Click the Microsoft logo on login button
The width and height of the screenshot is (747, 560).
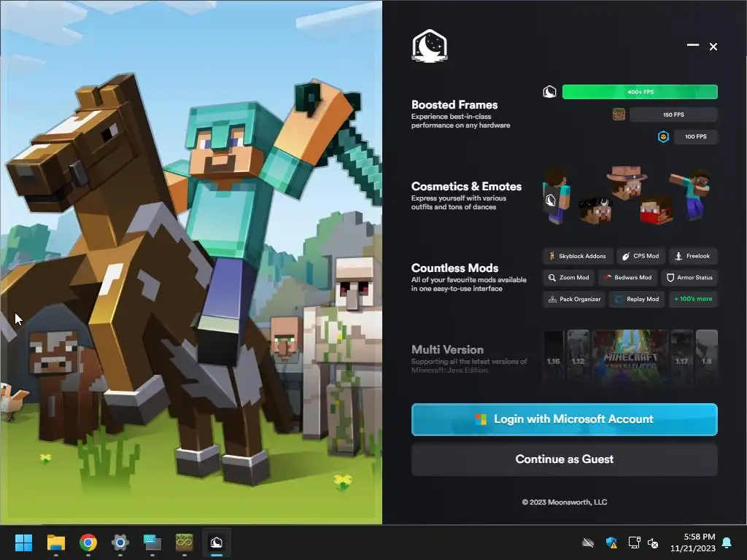click(481, 419)
